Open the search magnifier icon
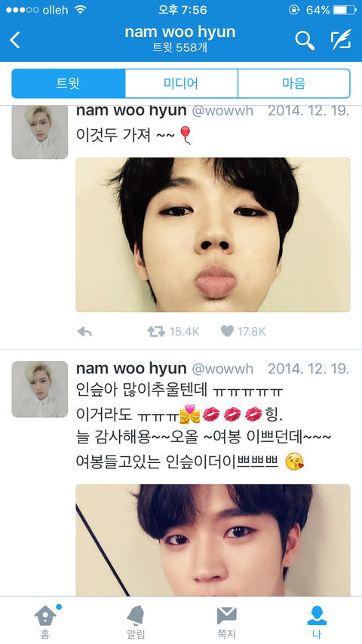362x644 pixels. click(305, 40)
